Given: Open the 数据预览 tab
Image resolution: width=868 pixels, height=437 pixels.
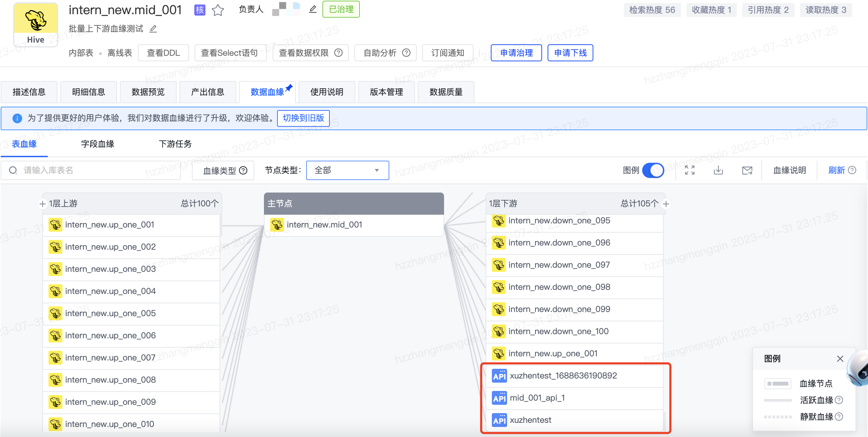Looking at the screenshot, I should point(148,92).
